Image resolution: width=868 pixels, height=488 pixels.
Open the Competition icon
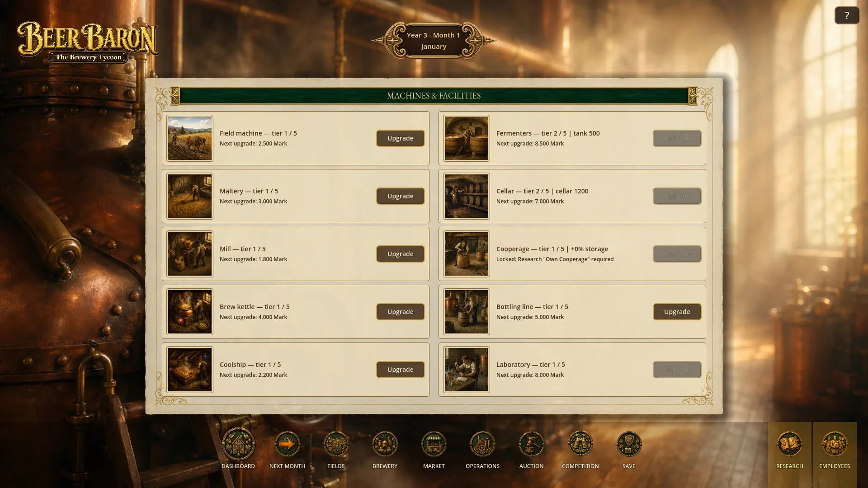pos(580,444)
